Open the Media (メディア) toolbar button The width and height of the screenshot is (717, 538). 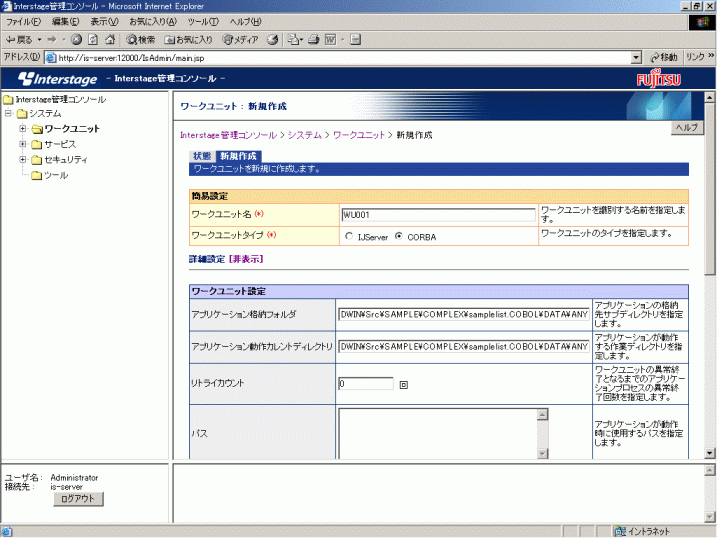tap(241, 40)
